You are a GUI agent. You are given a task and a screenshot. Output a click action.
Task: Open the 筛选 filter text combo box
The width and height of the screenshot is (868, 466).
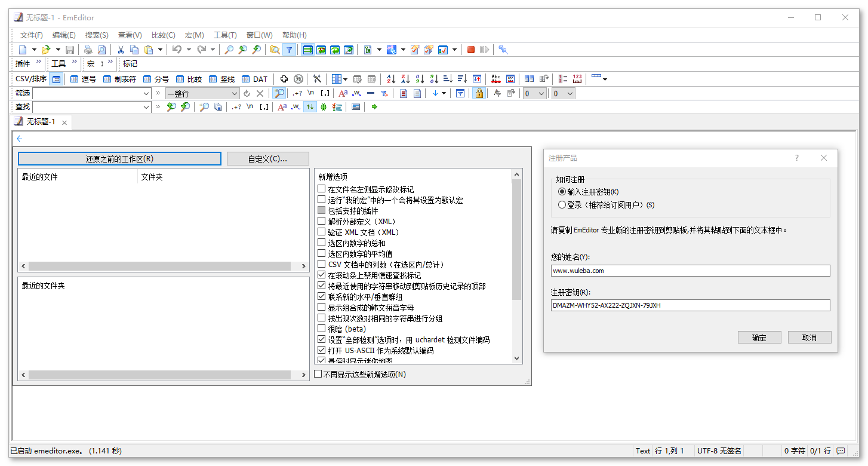pyautogui.click(x=92, y=93)
